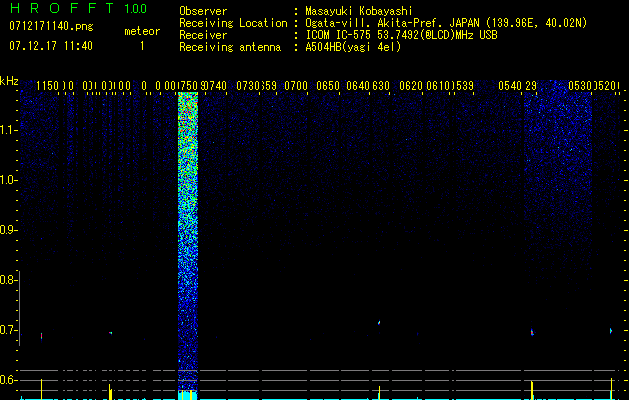Click the version number 1.0.0
Viewport: 629px width, 400px height.
tap(135, 9)
